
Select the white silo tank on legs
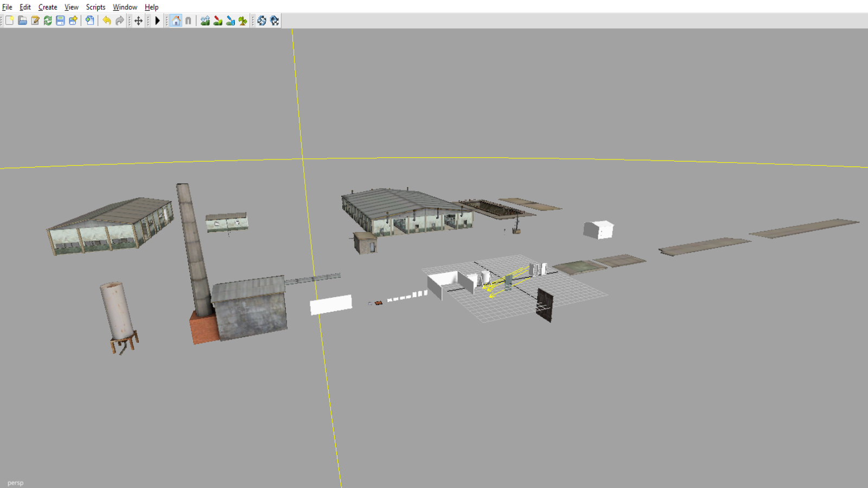click(x=118, y=312)
